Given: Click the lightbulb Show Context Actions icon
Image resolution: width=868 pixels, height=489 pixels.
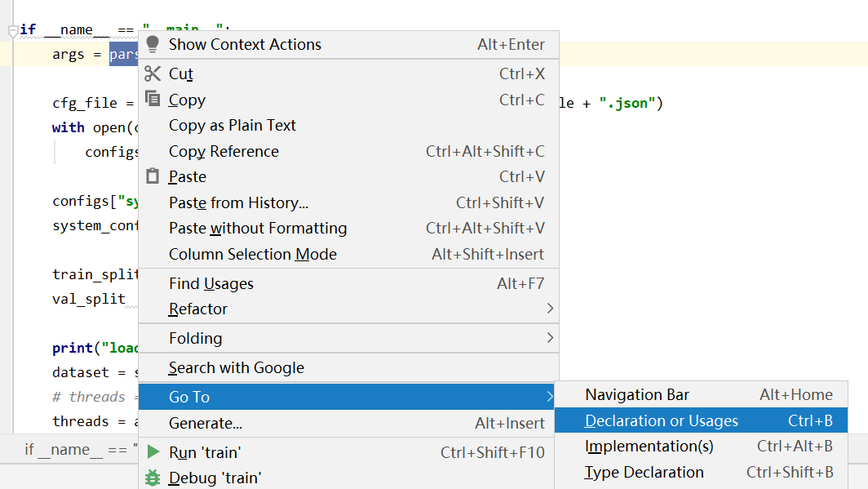Looking at the screenshot, I should pos(153,44).
